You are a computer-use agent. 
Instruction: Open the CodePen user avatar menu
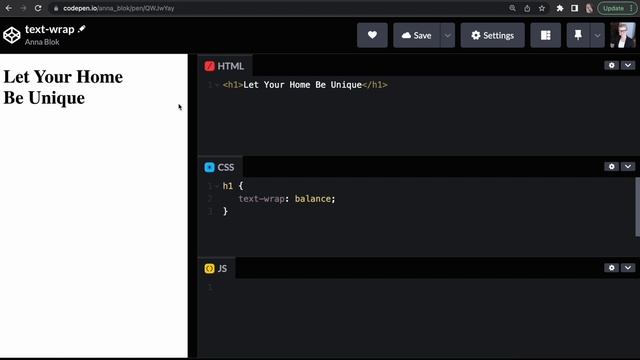tap(623, 35)
